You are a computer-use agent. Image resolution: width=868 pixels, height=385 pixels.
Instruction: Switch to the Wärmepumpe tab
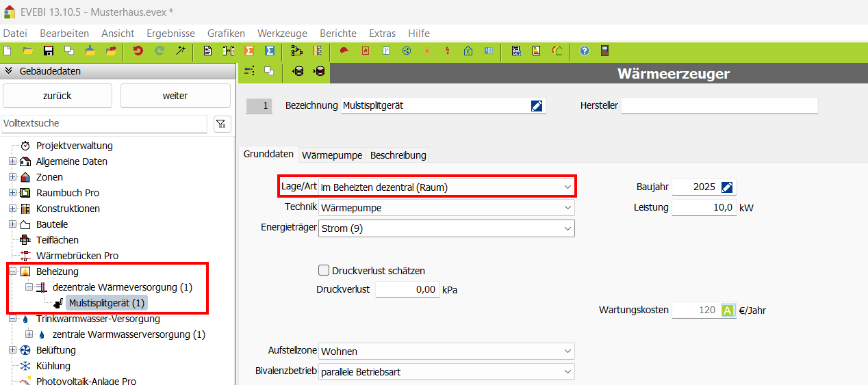coord(332,155)
